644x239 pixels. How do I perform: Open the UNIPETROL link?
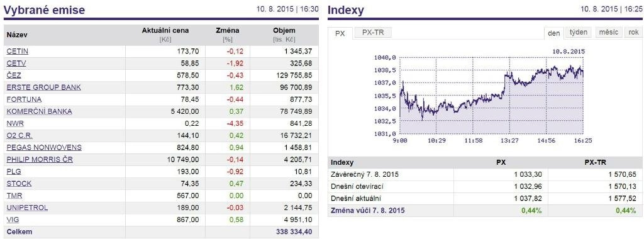(x=27, y=208)
